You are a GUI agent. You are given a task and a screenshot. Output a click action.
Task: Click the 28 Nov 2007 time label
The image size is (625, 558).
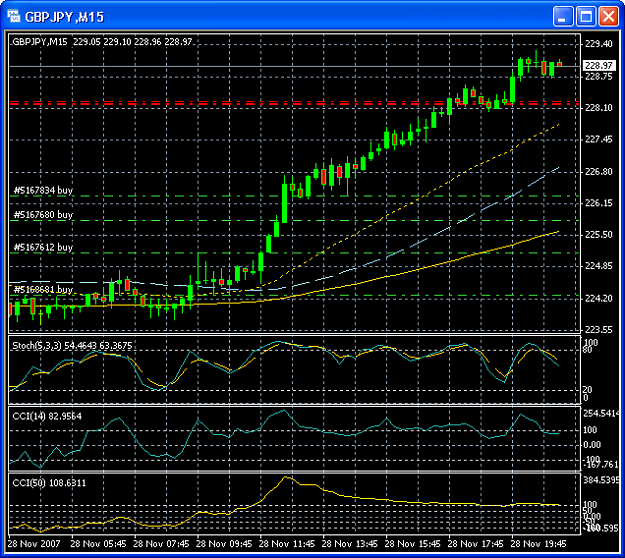point(34,544)
